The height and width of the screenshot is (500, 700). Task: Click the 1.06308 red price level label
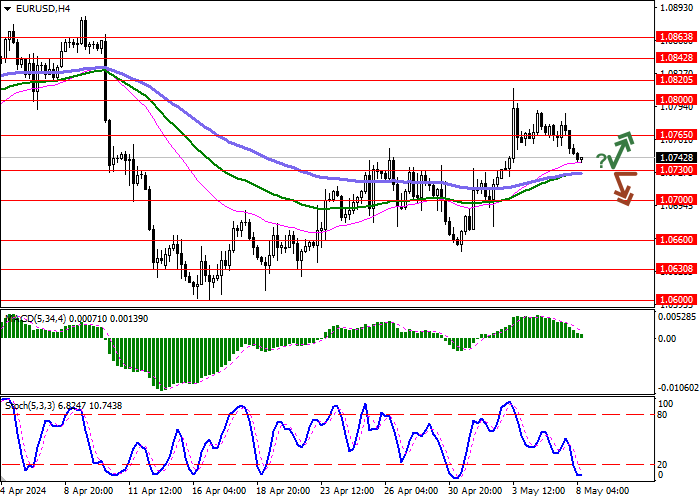[x=677, y=269]
